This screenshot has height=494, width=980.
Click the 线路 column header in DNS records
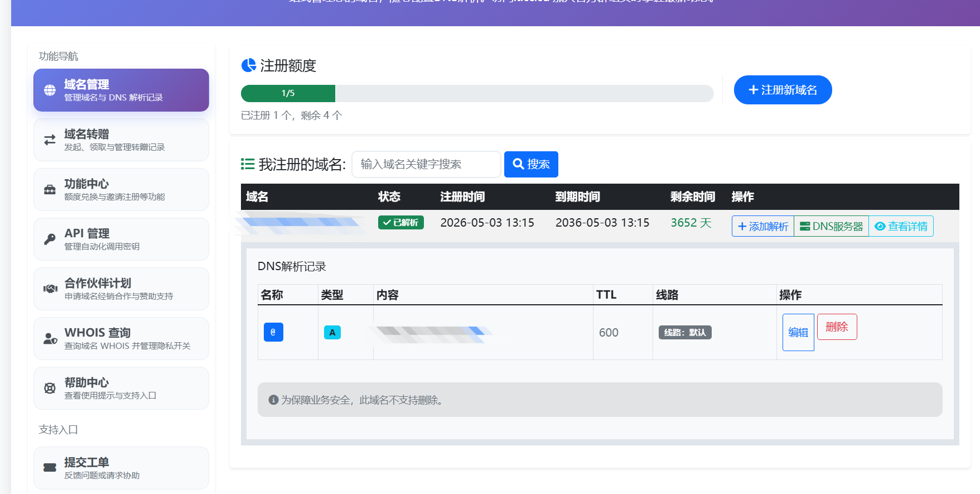click(x=667, y=295)
